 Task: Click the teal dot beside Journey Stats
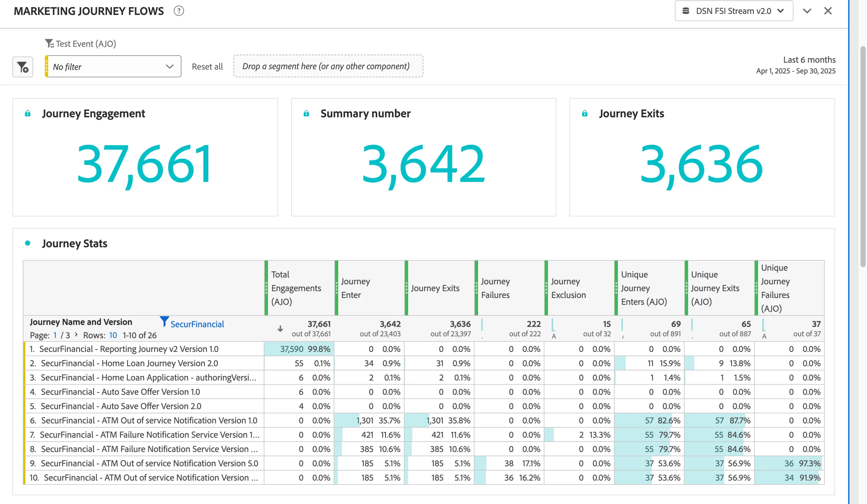click(28, 243)
